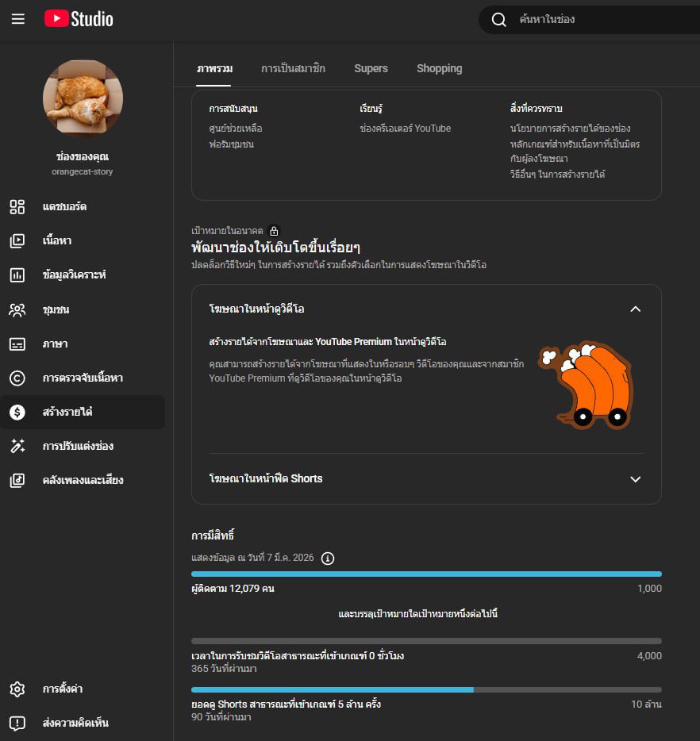Collapse the โฆษณาในหน้าดูวิดีโอ section chevron
The image size is (700, 741).
point(635,309)
